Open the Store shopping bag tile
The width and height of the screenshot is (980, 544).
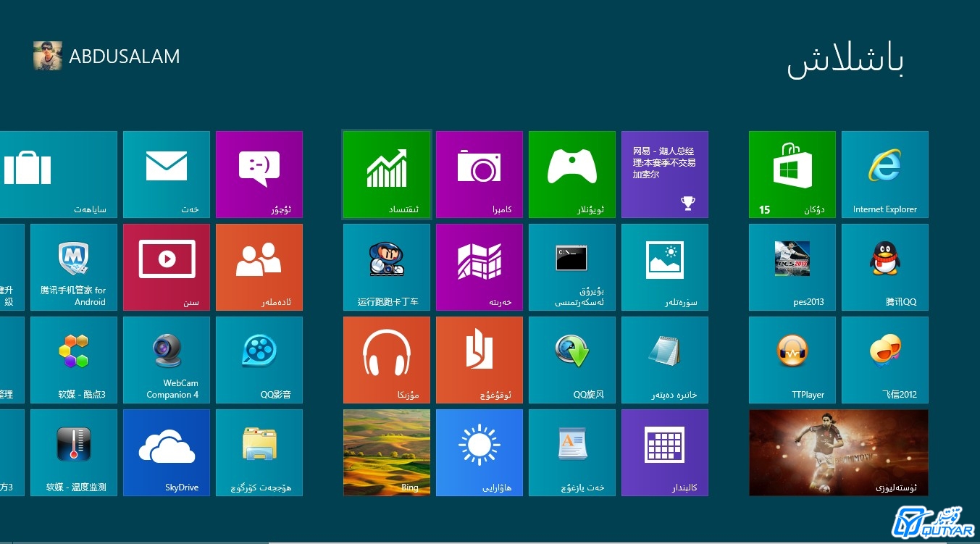tap(792, 175)
